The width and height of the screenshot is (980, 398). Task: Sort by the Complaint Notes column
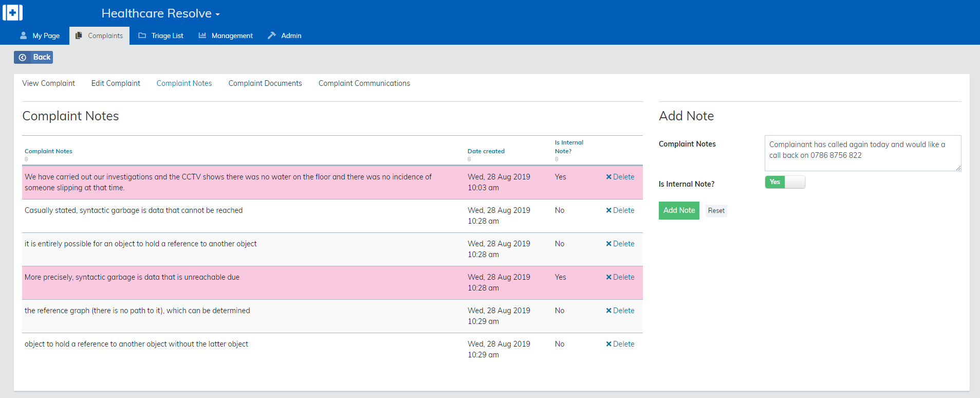[x=48, y=151]
